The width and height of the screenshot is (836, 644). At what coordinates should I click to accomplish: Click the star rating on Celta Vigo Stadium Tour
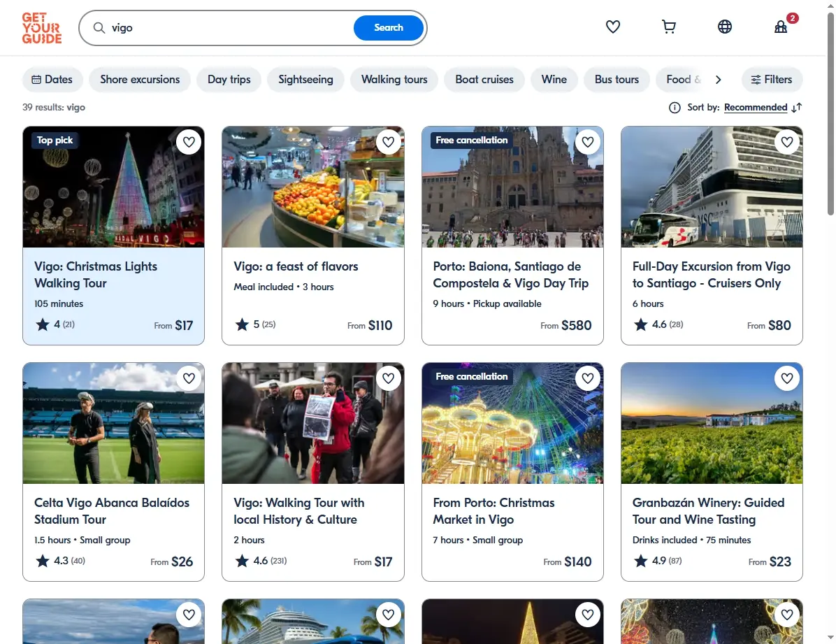(59, 561)
